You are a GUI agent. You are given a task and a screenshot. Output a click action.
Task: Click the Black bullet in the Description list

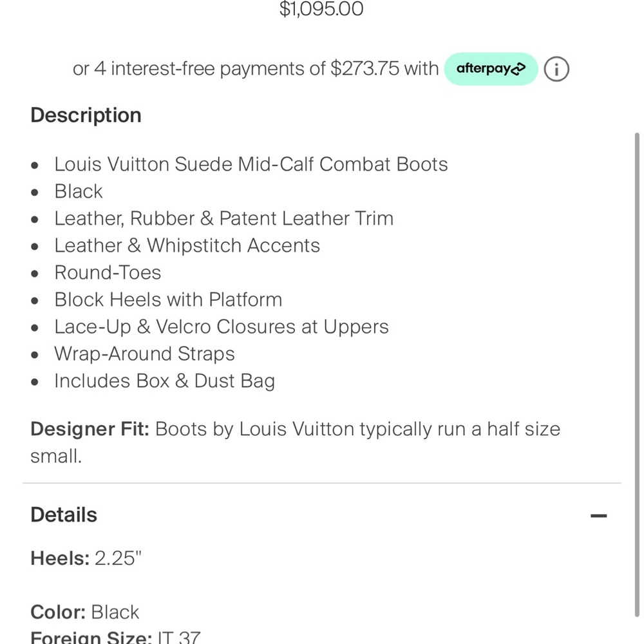[x=79, y=191]
